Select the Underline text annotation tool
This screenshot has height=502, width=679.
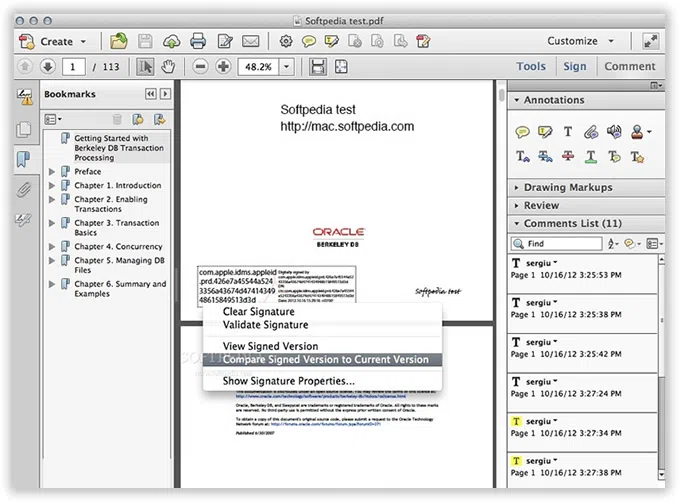coord(591,156)
